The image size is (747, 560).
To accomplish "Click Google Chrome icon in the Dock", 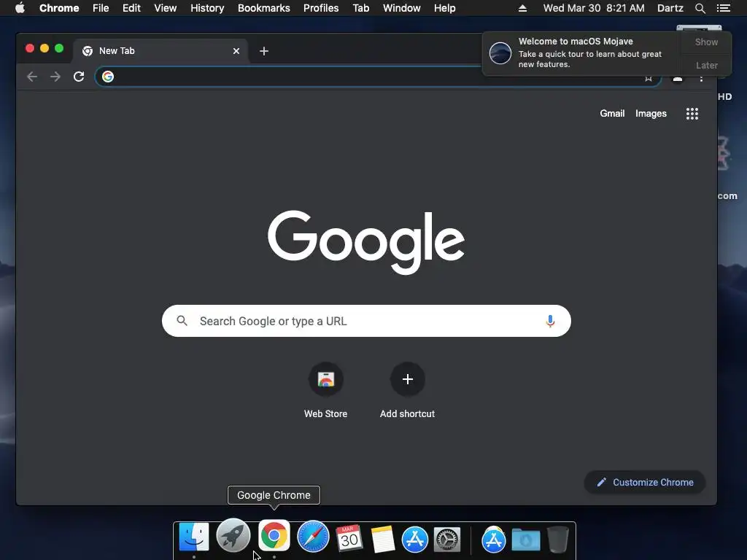I will pos(274,536).
